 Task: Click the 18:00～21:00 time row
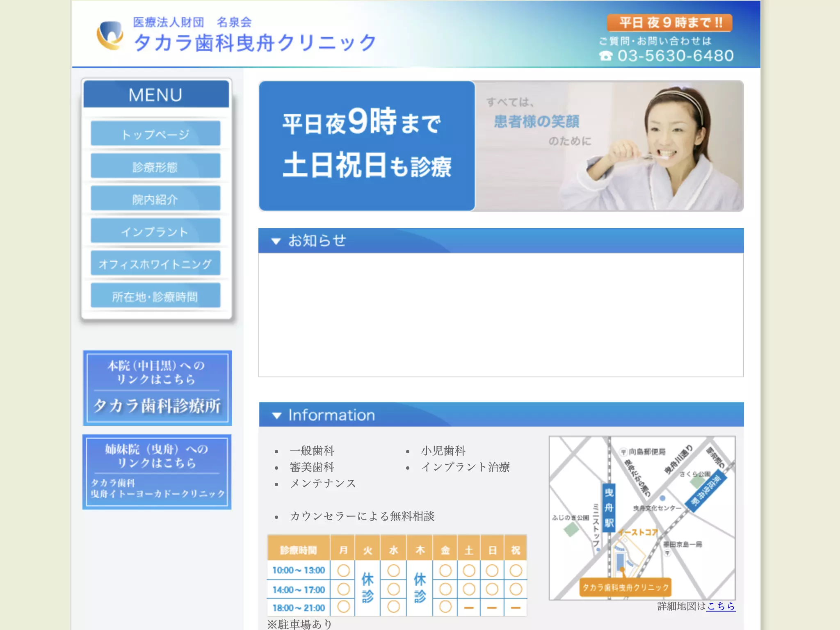point(397,607)
